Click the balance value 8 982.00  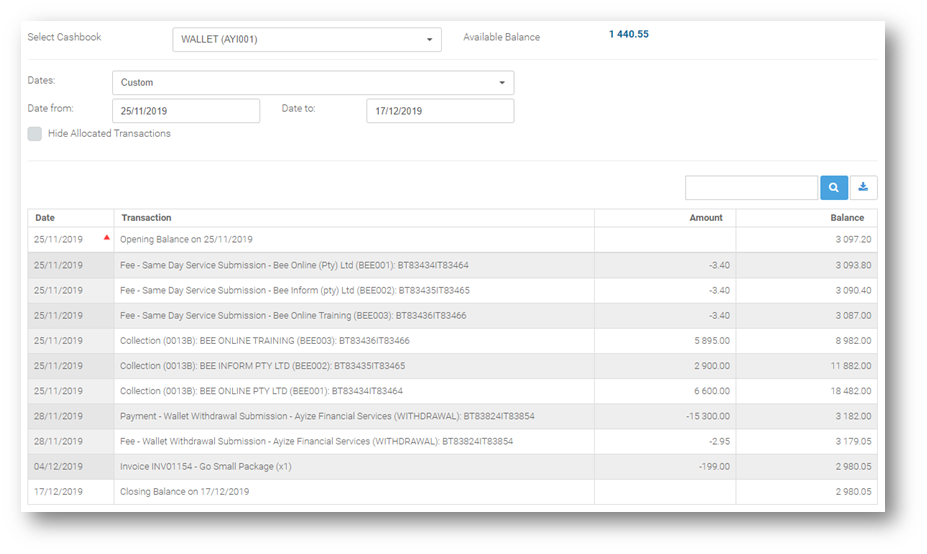853,341
